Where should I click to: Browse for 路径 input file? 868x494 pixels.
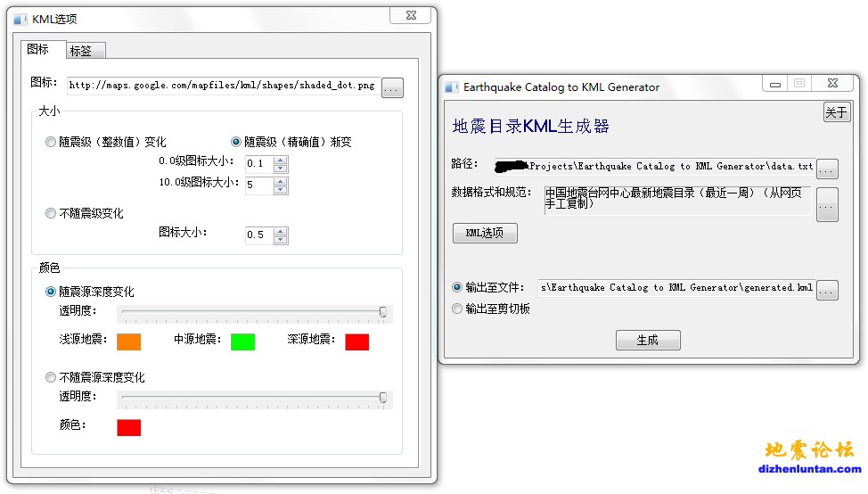pos(827,169)
